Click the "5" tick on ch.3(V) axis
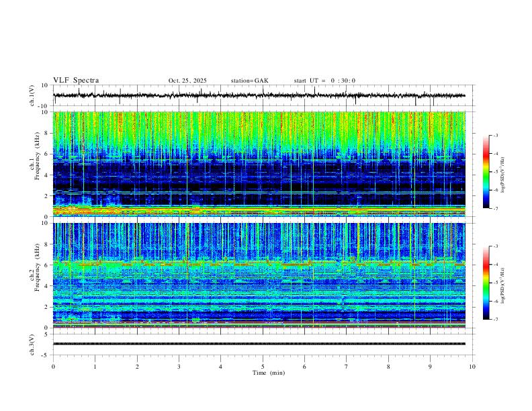 tap(47, 334)
